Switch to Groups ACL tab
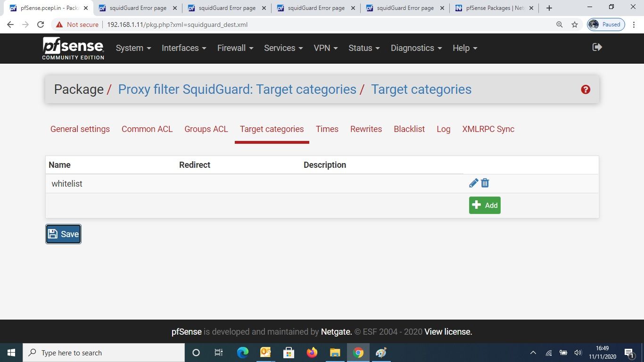The width and height of the screenshot is (644, 362). pos(206,129)
